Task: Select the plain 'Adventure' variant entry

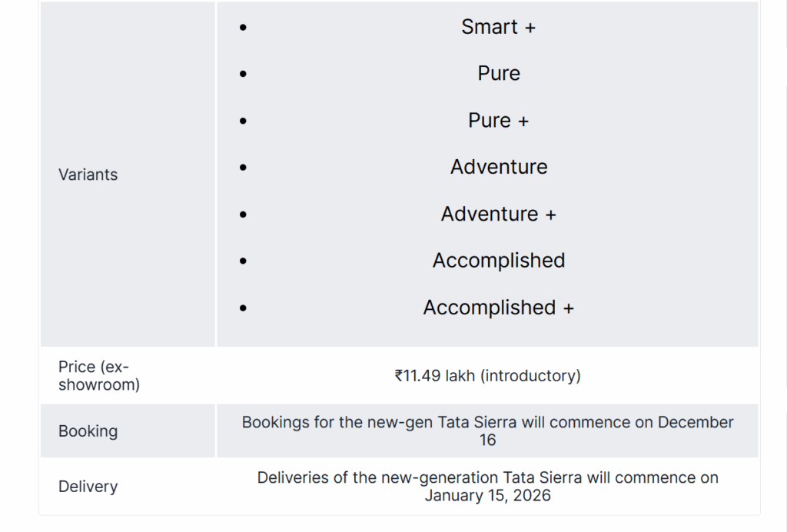Action: [499, 167]
